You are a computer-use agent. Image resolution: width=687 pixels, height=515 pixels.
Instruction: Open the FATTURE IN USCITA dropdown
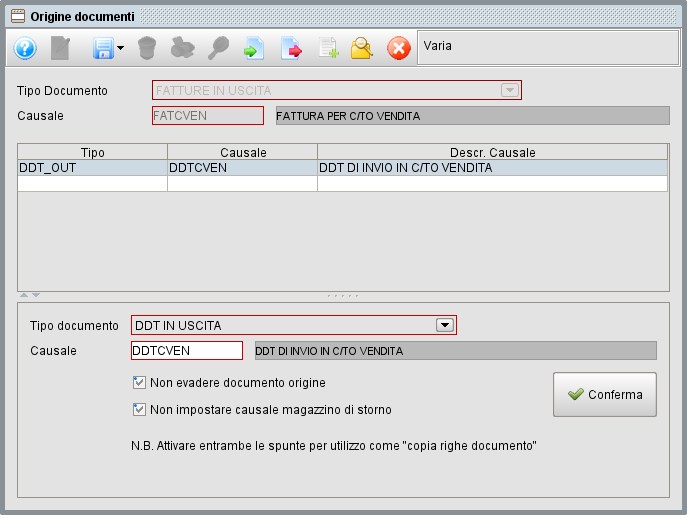click(x=337, y=90)
